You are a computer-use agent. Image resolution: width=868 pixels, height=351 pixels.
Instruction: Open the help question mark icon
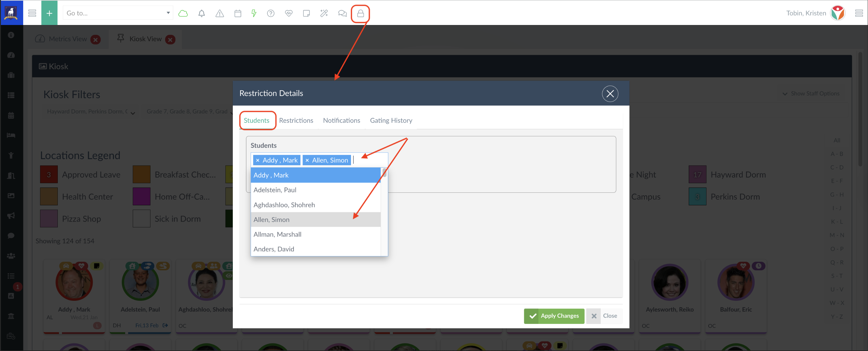[271, 14]
